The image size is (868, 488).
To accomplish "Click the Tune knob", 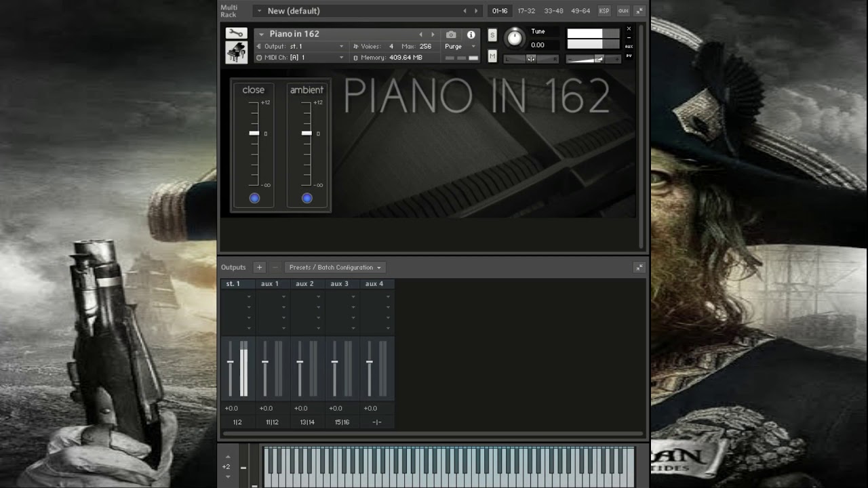I will (515, 38).
